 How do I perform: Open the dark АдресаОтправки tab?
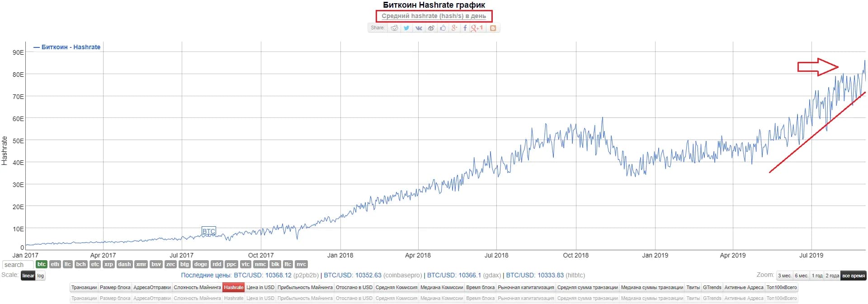(x=152, y=287)
